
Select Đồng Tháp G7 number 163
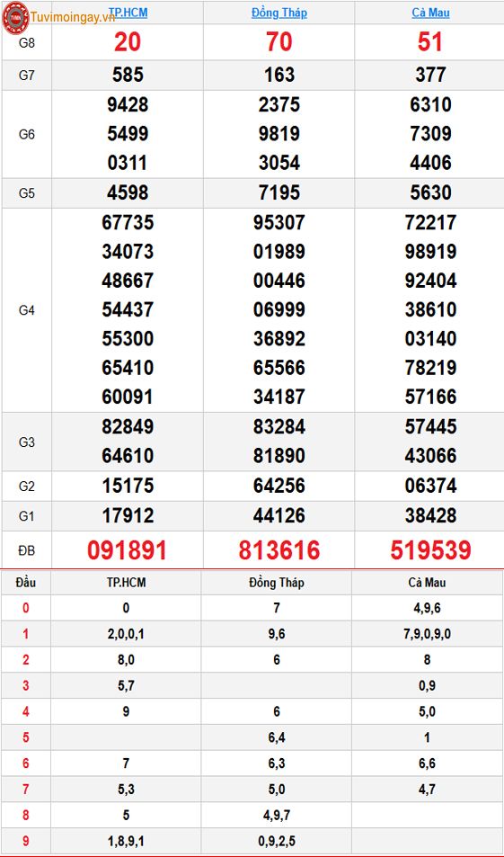point(279,75)
